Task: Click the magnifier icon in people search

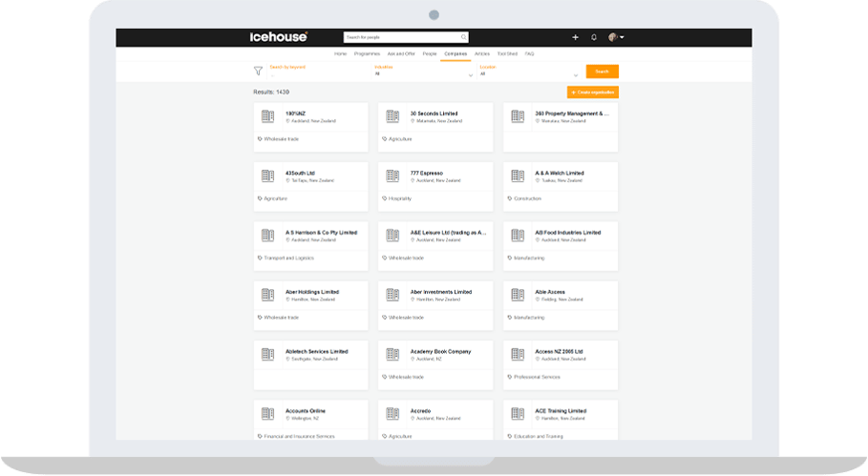Action: (x=463, y=37)
